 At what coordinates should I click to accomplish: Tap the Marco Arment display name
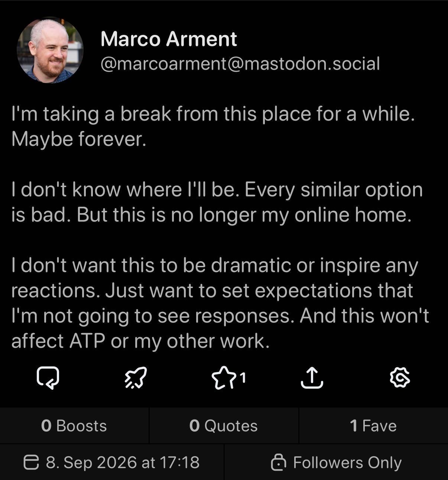tap(169, 39)
